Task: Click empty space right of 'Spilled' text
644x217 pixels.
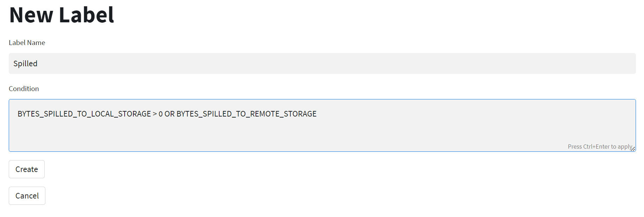Action: (x=335, y=63)
